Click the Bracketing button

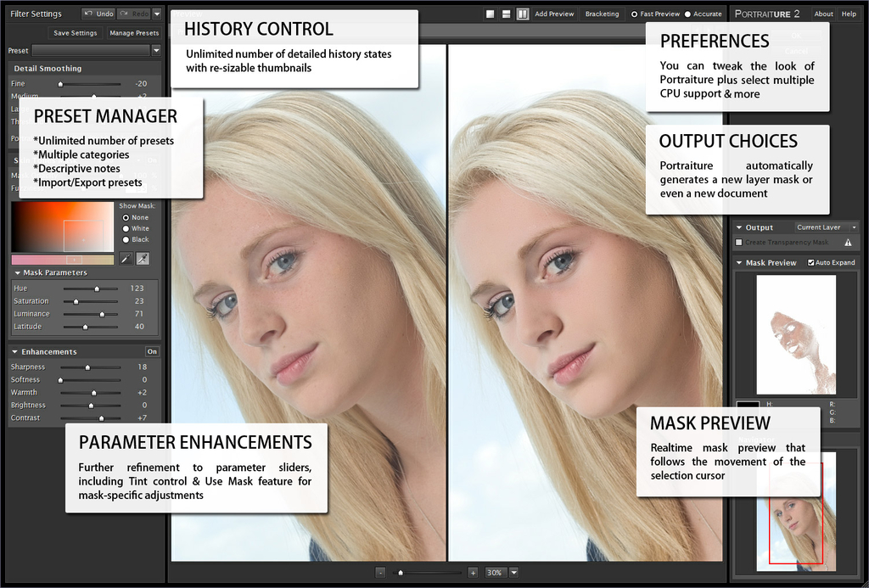coord(602,14)
